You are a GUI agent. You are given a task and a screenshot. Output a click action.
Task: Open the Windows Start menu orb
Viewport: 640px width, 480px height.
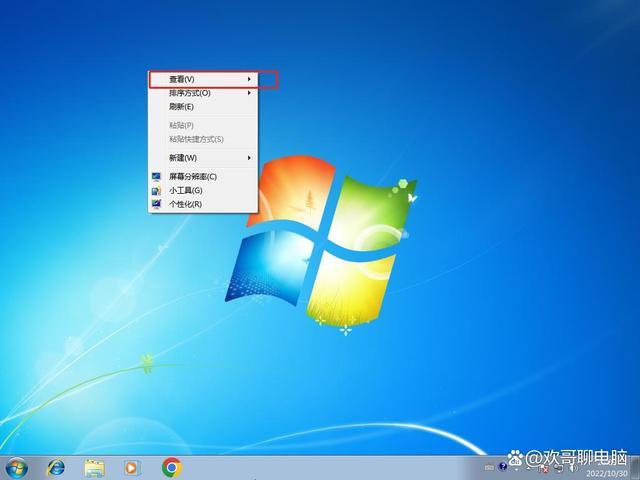click(x=17, y=468)
